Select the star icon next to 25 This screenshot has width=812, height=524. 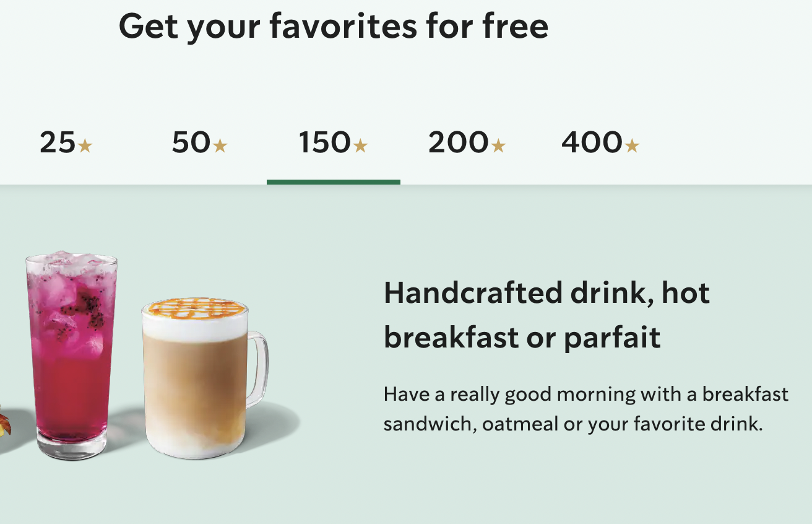click(85, 146)
